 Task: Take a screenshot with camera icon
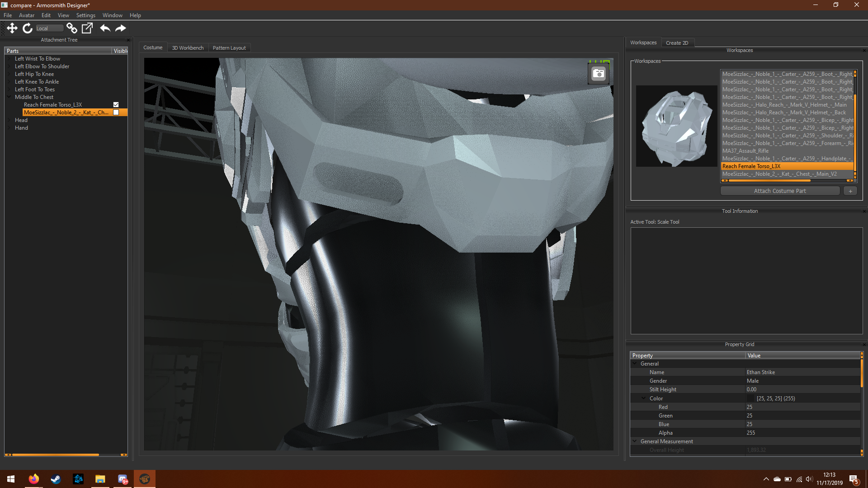coord(599,74)
